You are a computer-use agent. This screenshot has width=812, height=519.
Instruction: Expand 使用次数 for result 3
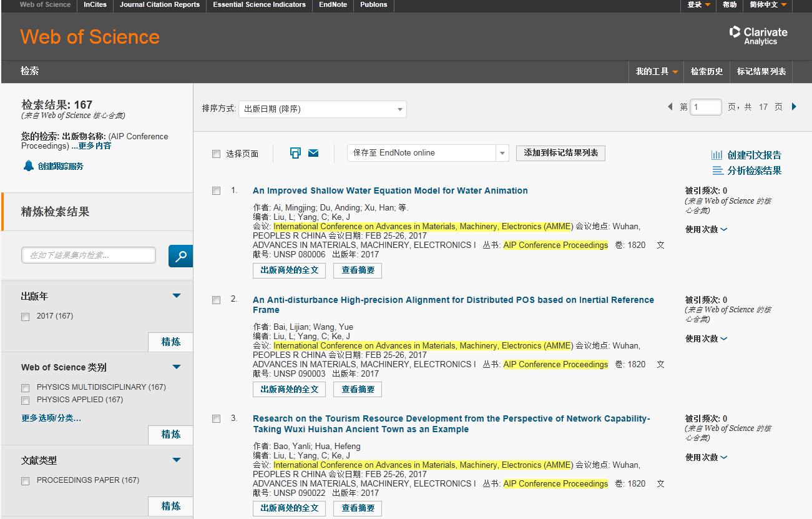[x=706, y=457]
